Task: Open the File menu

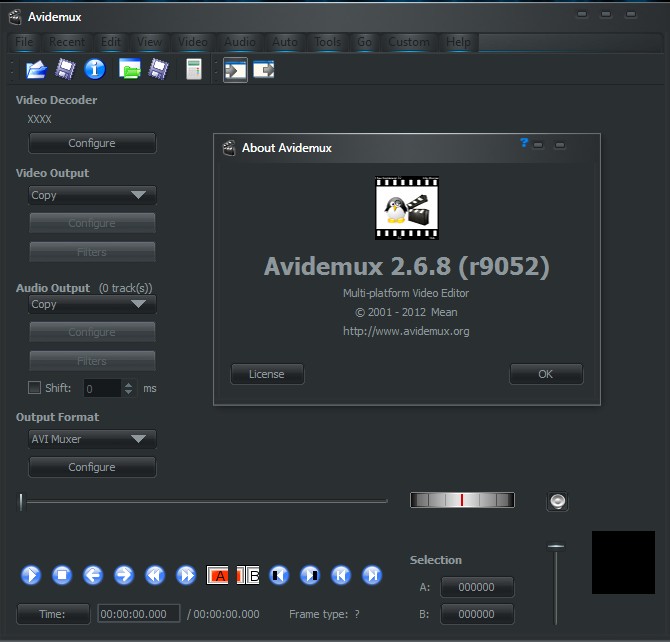Action: 24,42
